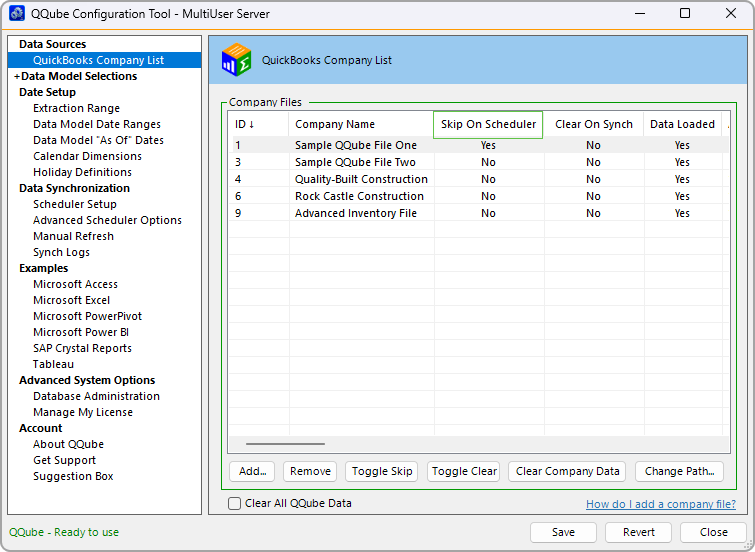Click the QQube app icon in title bar
Screen dimensions: 755x552
pyautogui.click(x=17, y=13)
